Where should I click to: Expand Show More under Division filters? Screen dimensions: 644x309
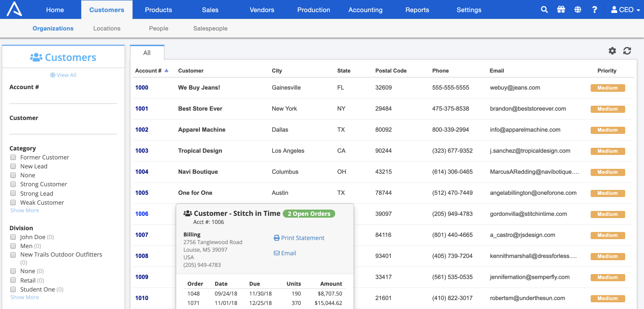pos(24,297)
